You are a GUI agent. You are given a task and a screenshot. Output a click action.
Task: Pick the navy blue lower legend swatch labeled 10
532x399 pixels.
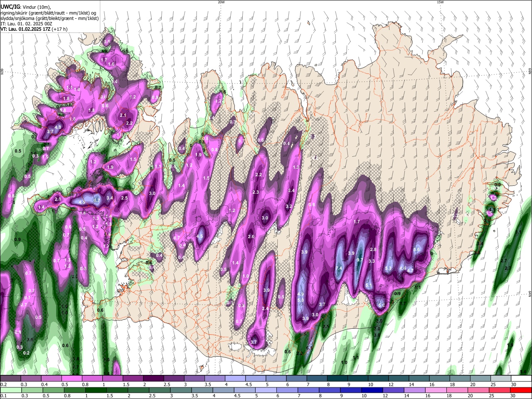(x=372, y=390)
